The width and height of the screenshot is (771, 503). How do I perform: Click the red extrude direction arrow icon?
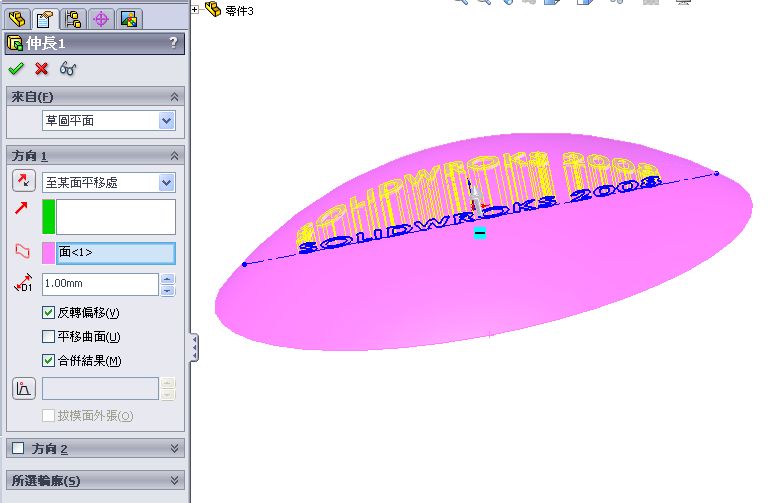pos(21,208)
